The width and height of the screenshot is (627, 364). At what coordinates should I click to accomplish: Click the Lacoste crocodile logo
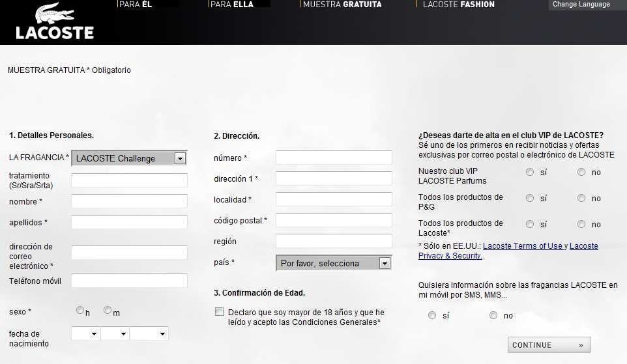pos(55,21)
